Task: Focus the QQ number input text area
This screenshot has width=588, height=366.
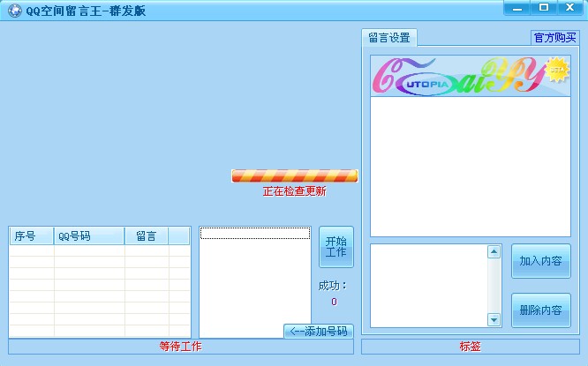Action: pos(255,282)
